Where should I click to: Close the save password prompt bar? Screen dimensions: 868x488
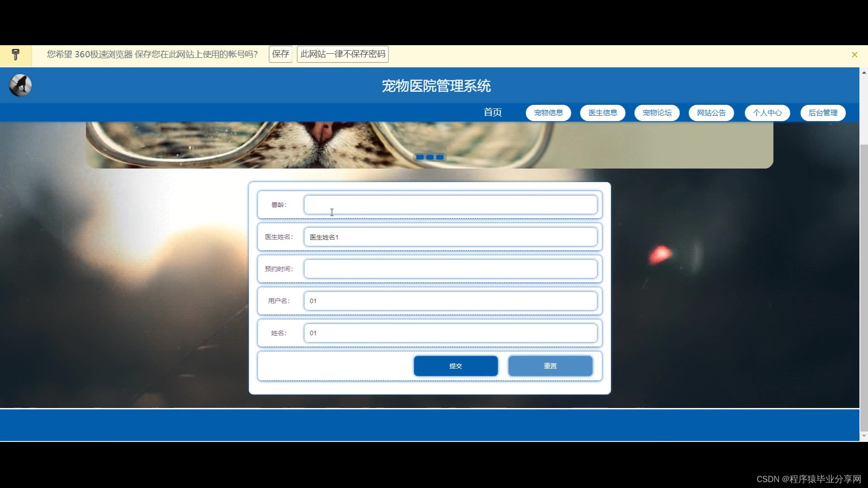click(854, 55)
